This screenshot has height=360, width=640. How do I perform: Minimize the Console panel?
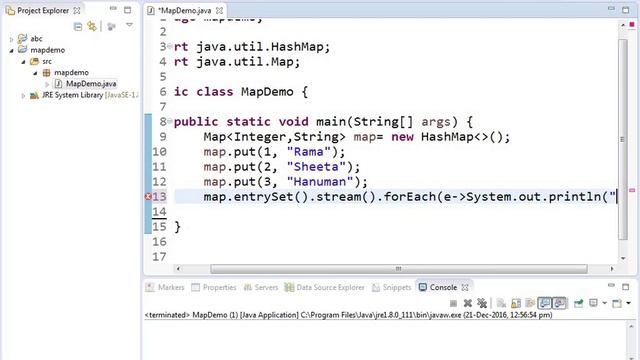click(611, 285)
